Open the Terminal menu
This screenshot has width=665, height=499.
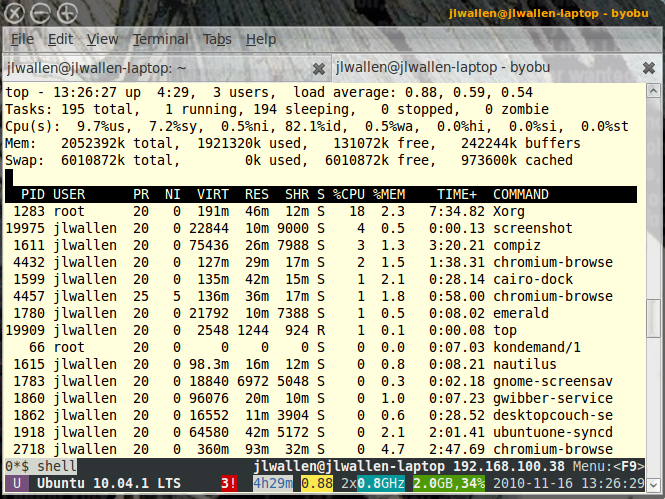coord(160,39)
